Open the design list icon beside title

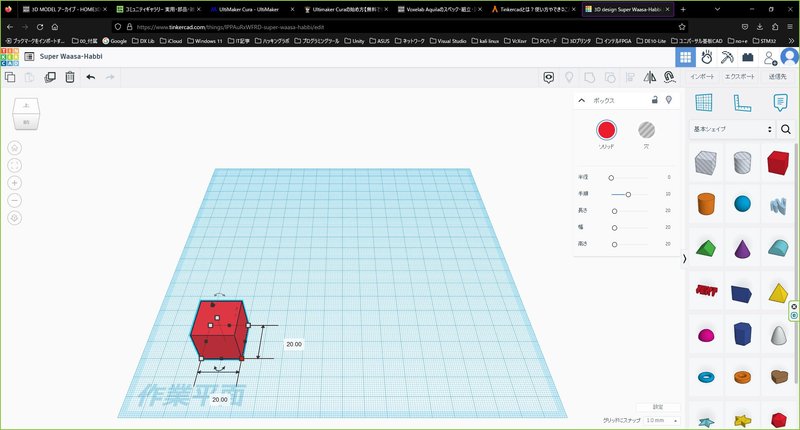point(30,57)
